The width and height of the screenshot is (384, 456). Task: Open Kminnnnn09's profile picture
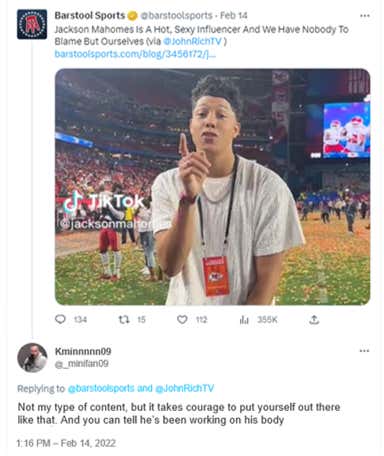click(32, 358)
